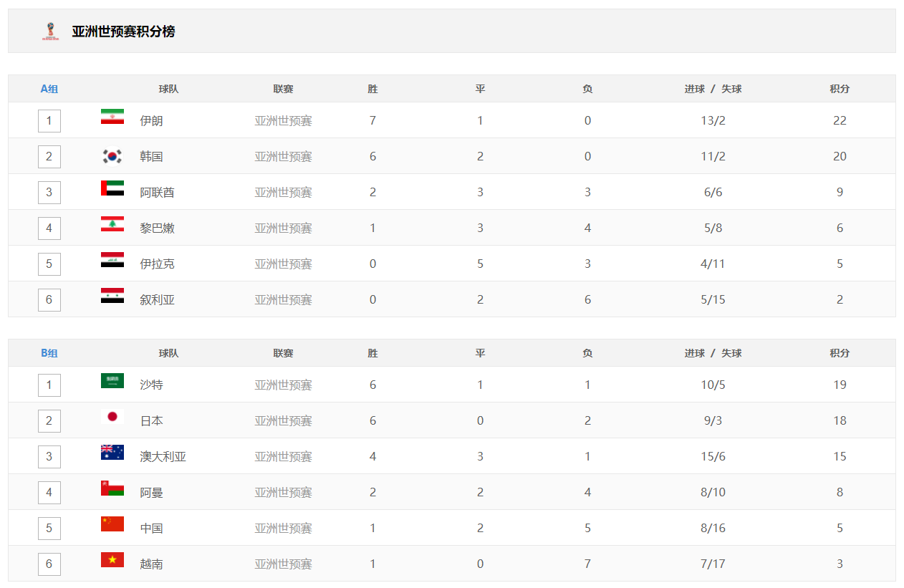Click 亚洲世预赛 league link in 叙利亚 row
The width and height of the screenshot is (904, 588).
coord(284,299)
